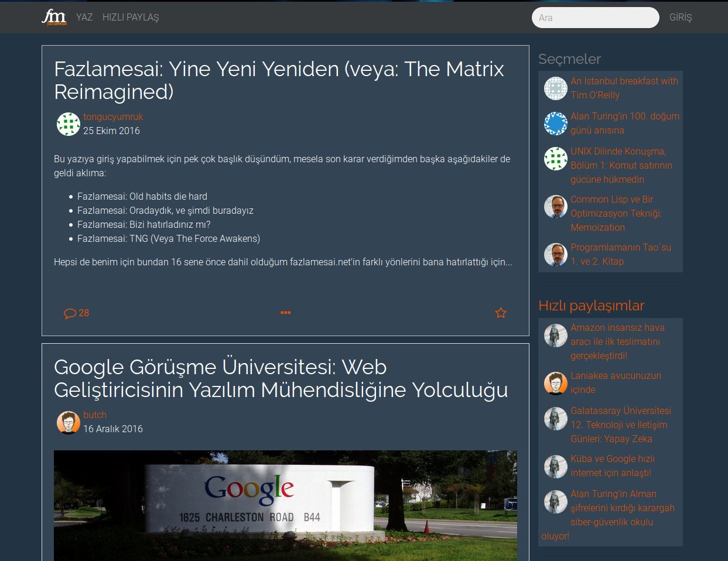Viewport: 728px width, 561px height.
Task: Click avatar beside Programlamanın Tao'su
Action: 556,255
